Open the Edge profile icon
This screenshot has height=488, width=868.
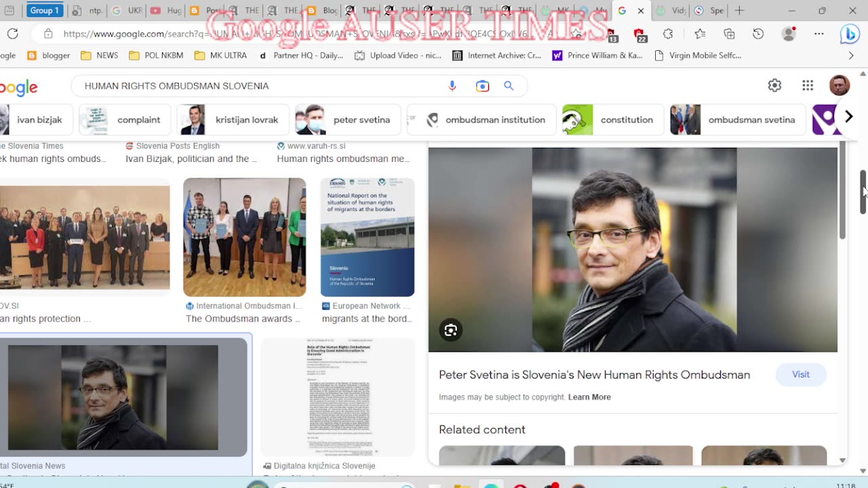pos(789,33)
